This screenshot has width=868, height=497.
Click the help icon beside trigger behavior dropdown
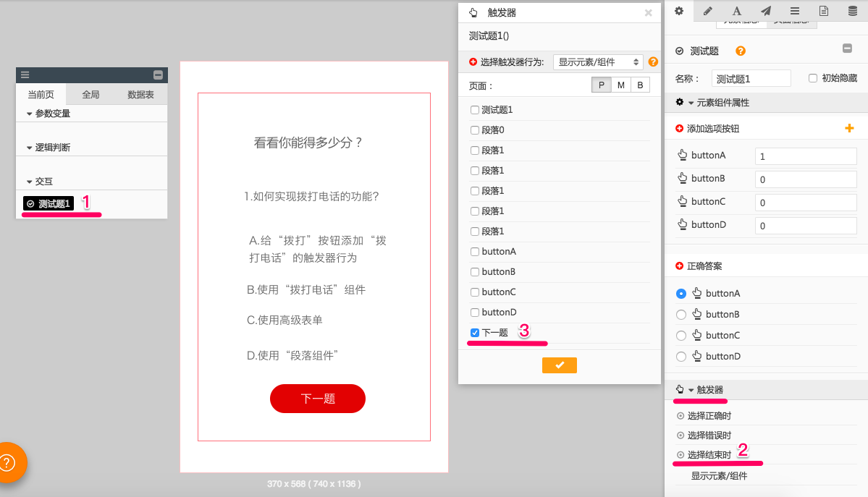[x=653, y=62]
